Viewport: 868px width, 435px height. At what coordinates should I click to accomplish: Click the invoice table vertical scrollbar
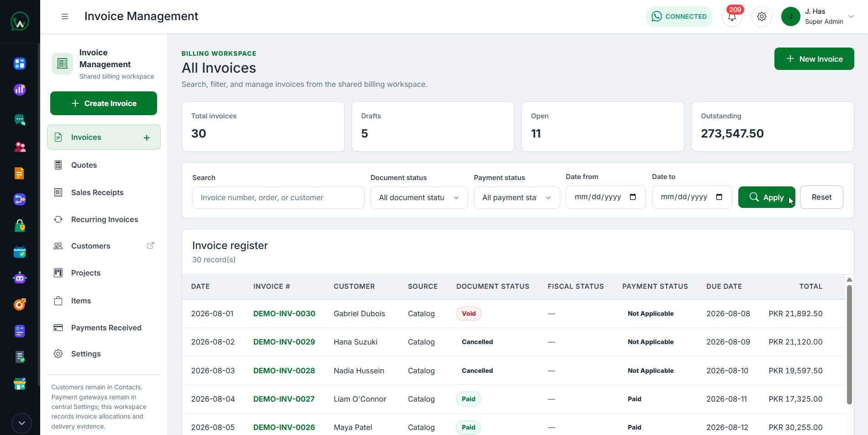(849, 345)
